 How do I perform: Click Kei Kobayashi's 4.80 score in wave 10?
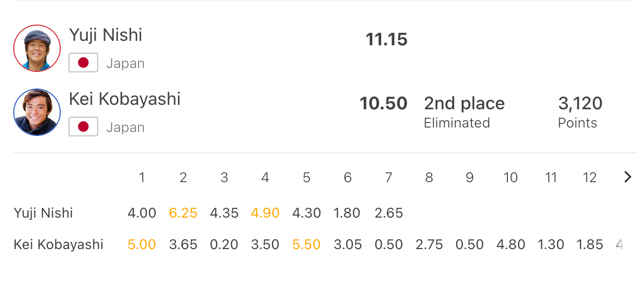(510, 245)
